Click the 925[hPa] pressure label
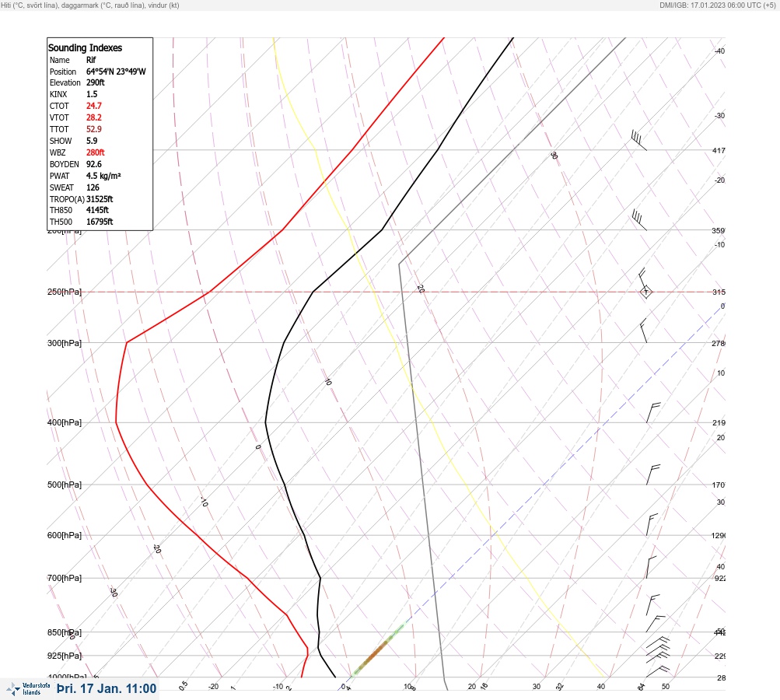Viewport: 780px width, 700px height. pos(65,656)
